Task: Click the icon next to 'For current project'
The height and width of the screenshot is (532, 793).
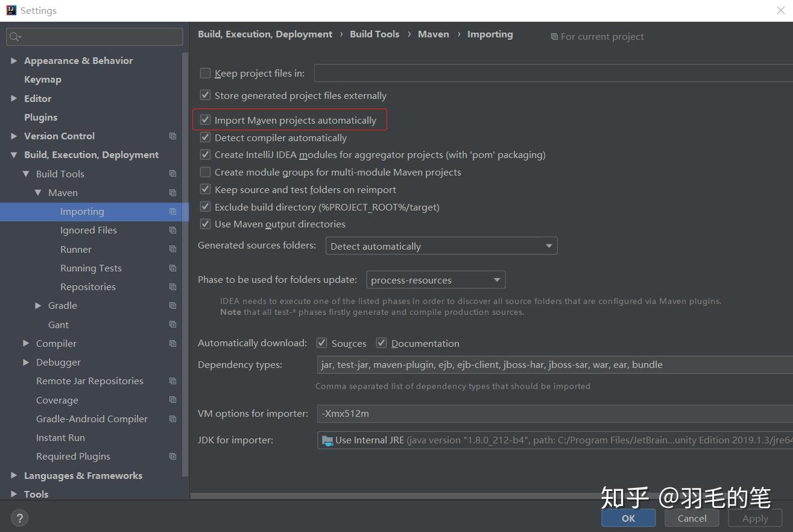Action: (x=554, y=37)
